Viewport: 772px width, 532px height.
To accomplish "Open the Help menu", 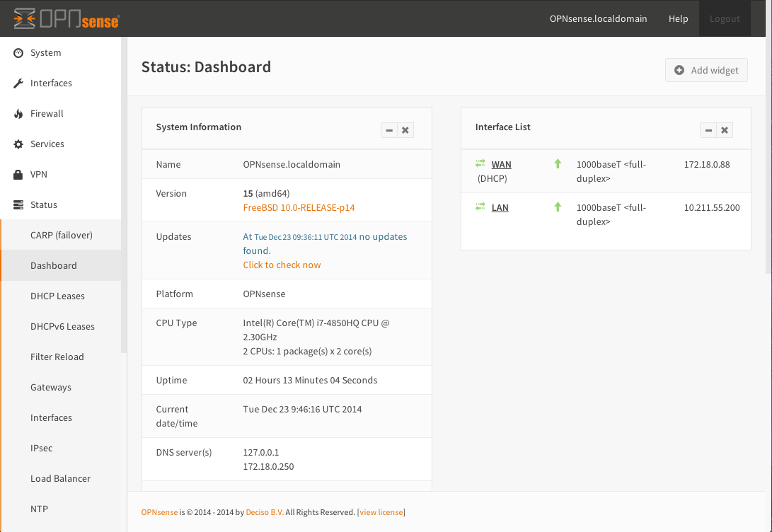I will 678,18.
